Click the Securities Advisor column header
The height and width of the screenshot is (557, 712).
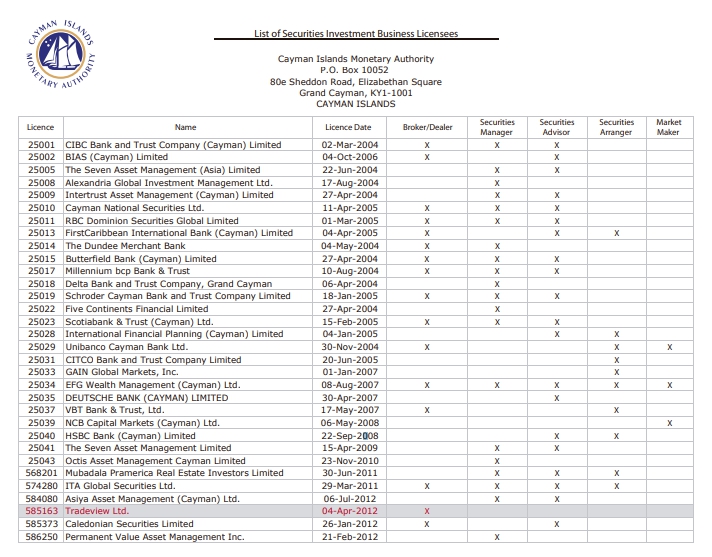(557, 127)
